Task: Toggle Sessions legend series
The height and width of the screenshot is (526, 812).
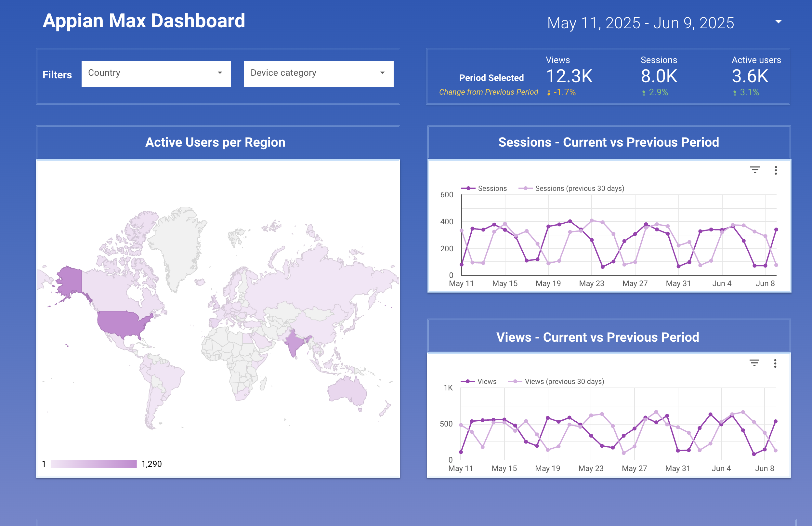Action: (x=484, y=188)
